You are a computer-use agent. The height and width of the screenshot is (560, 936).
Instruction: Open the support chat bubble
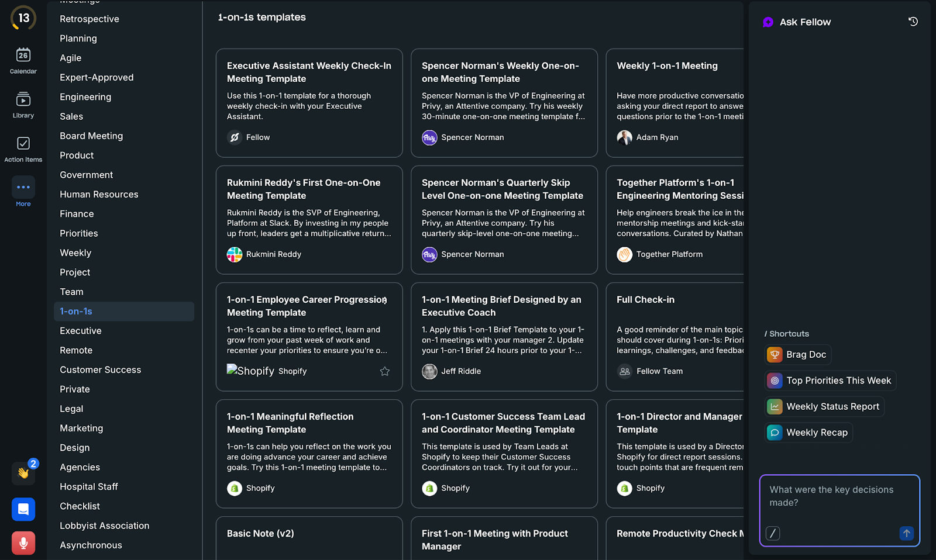tap(23, 509)
